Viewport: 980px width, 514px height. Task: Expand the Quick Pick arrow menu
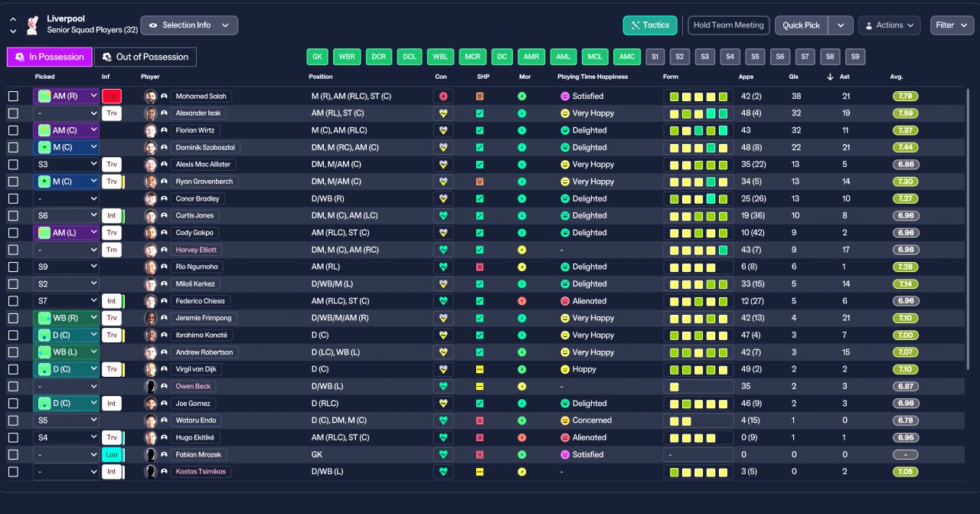841,25
